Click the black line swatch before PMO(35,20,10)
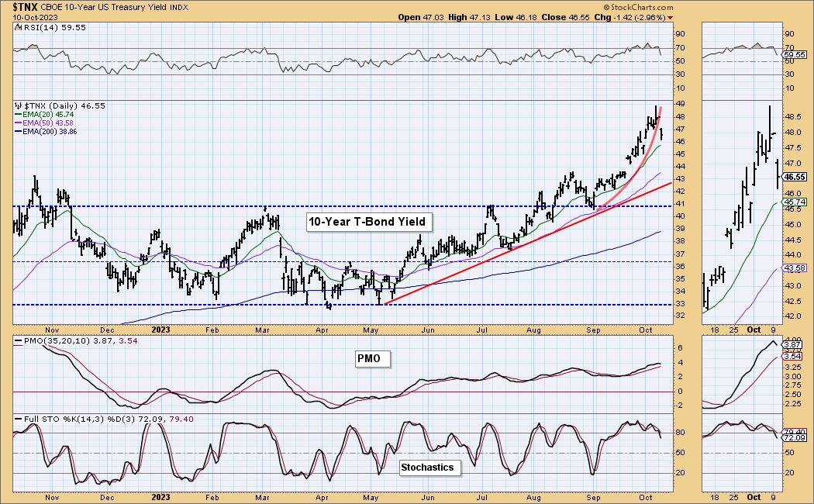The width and height of the screenshot is (814, 504). (18, 341)
